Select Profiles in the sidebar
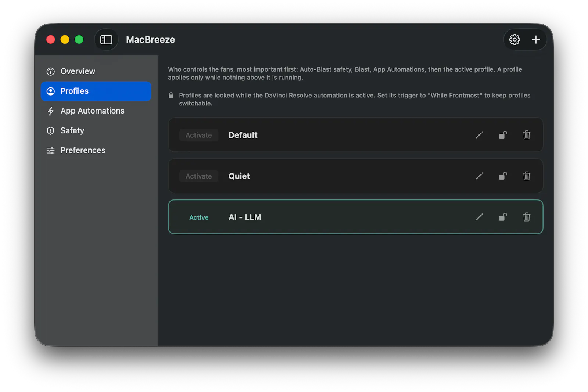The width and height of the screenshot is (588, 392). coord(96,91)
